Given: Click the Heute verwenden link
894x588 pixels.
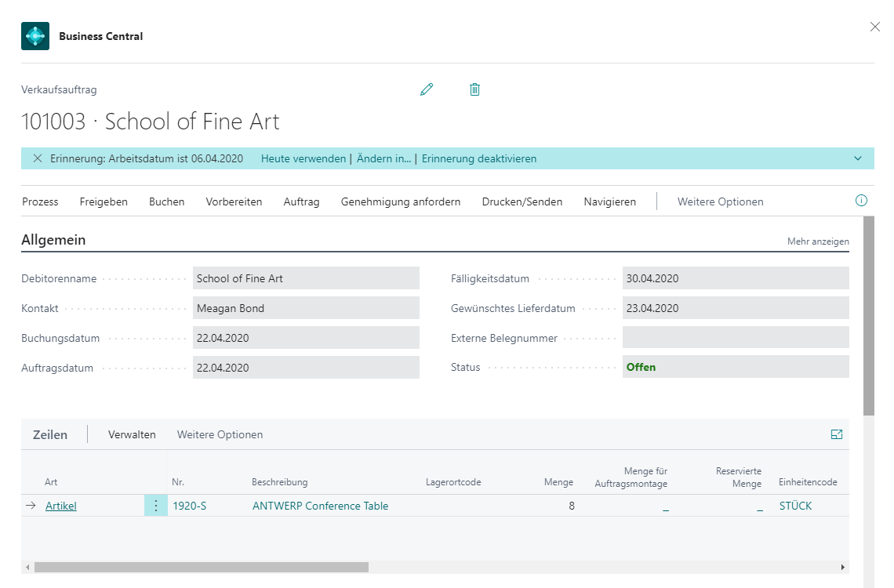Looking at the screenshot, I should 303,158.
